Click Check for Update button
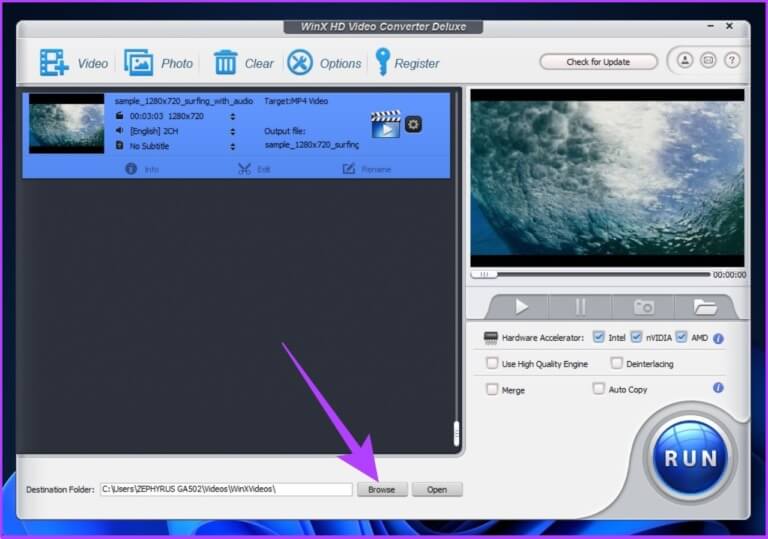Screen dimensions: 768x539 click(x=598, y=62)
